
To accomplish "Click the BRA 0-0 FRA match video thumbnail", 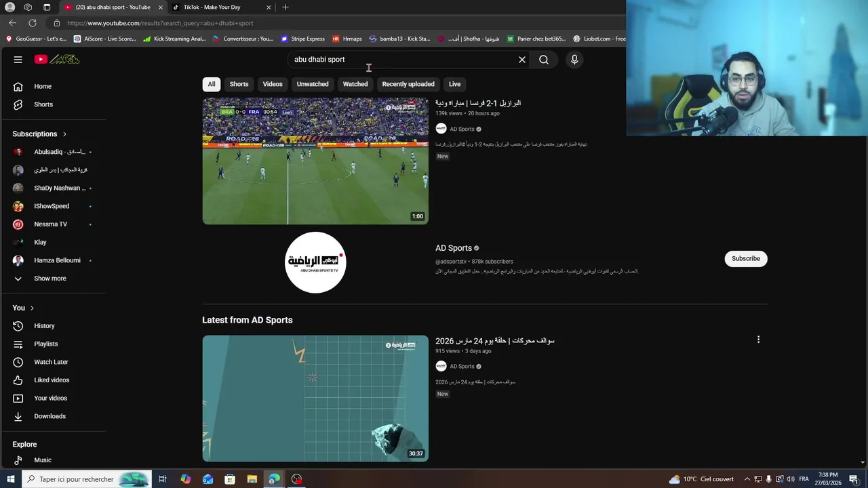I will point(315,161).
